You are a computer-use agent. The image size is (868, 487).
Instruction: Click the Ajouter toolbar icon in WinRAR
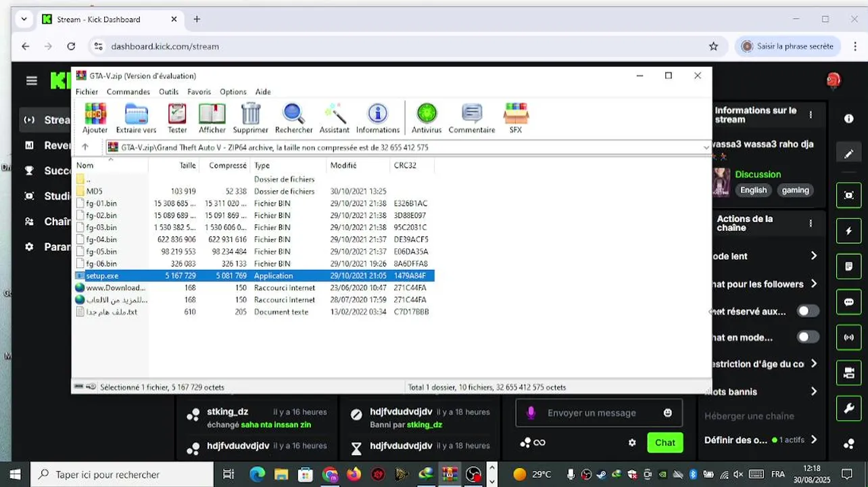point(95,118)
